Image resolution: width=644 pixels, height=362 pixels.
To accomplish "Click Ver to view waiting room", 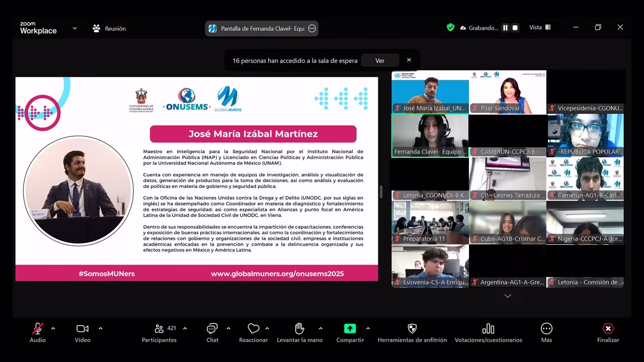I will click(x=380, y=60).
